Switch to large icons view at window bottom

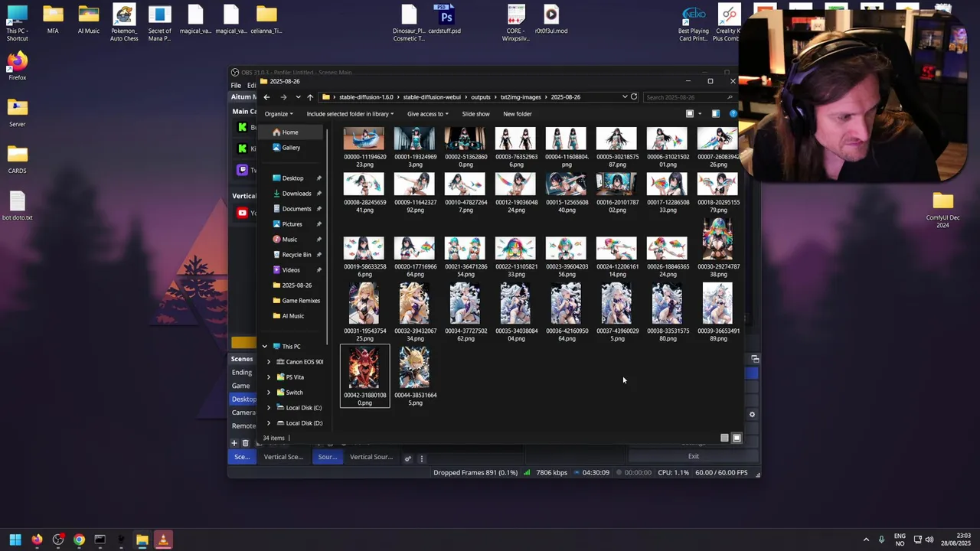click(737, 438)
